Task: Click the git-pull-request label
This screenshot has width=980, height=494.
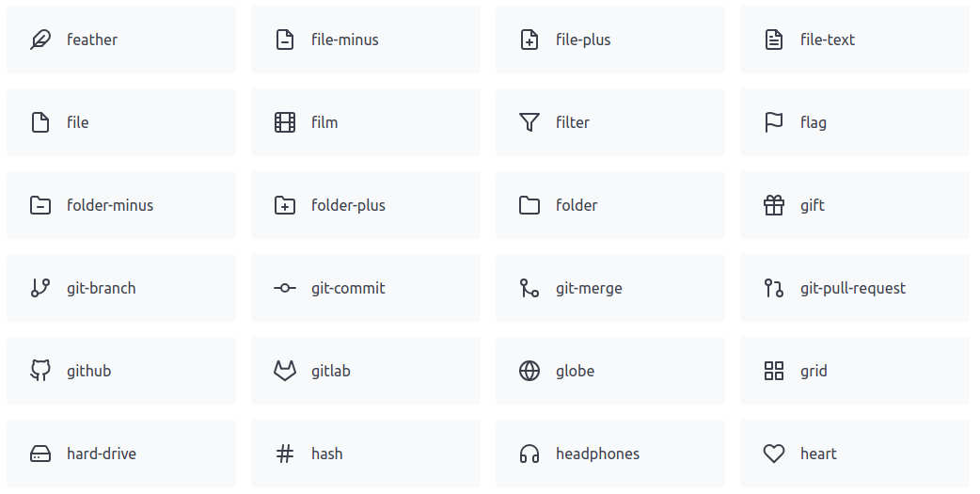Action: click(853, 288)
